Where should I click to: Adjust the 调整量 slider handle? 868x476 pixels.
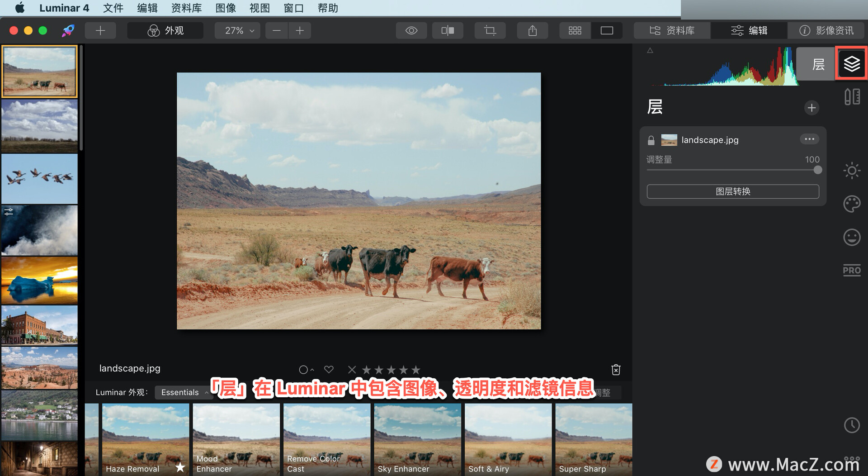click(817, 170)
